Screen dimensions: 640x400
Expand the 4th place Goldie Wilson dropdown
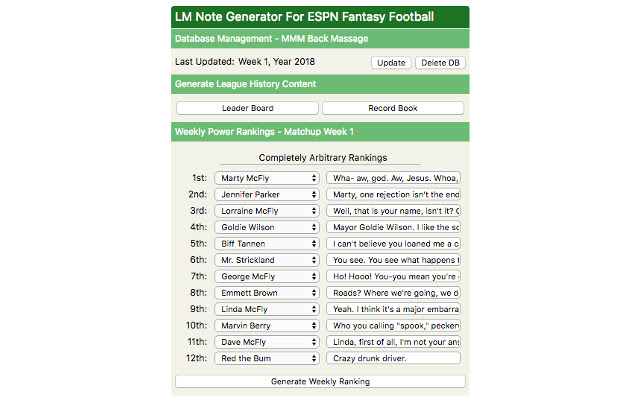point(267,227)
